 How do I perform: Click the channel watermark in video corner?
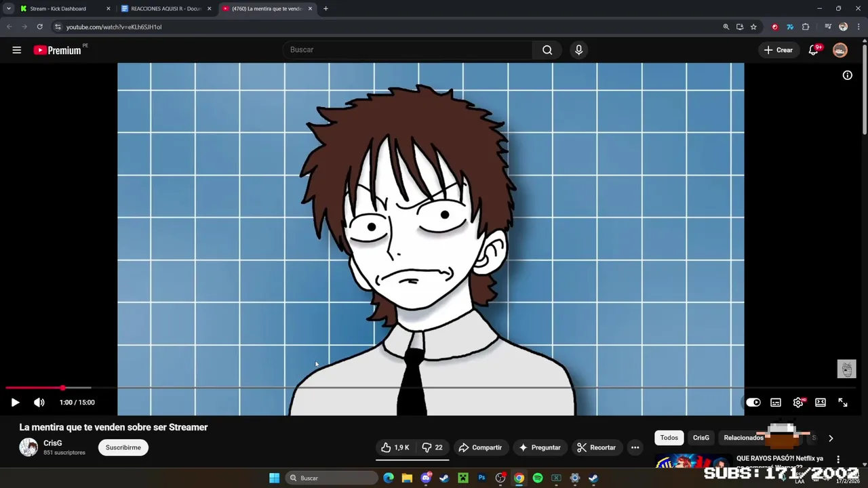coord(846,369)
